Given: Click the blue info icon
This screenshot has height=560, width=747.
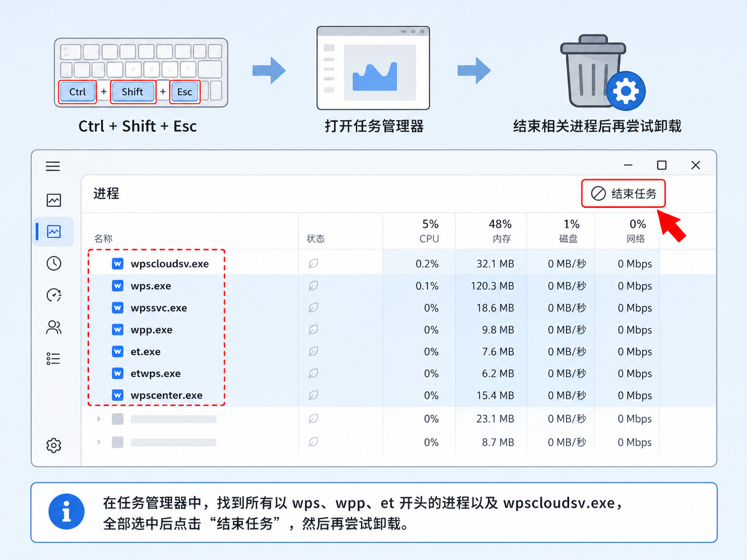Looking at the screenshot, I should [x=67, y=512].
